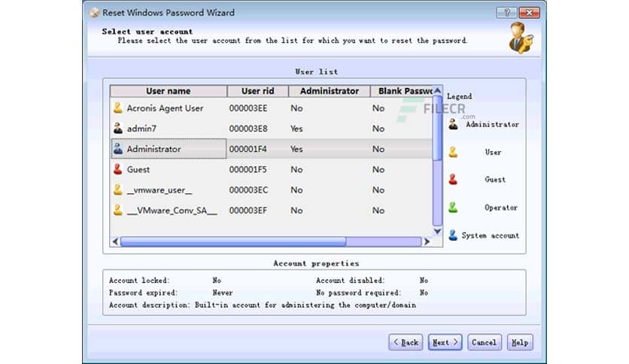
Task: Click the Guest row red icon
Action: tap(117, 169)
